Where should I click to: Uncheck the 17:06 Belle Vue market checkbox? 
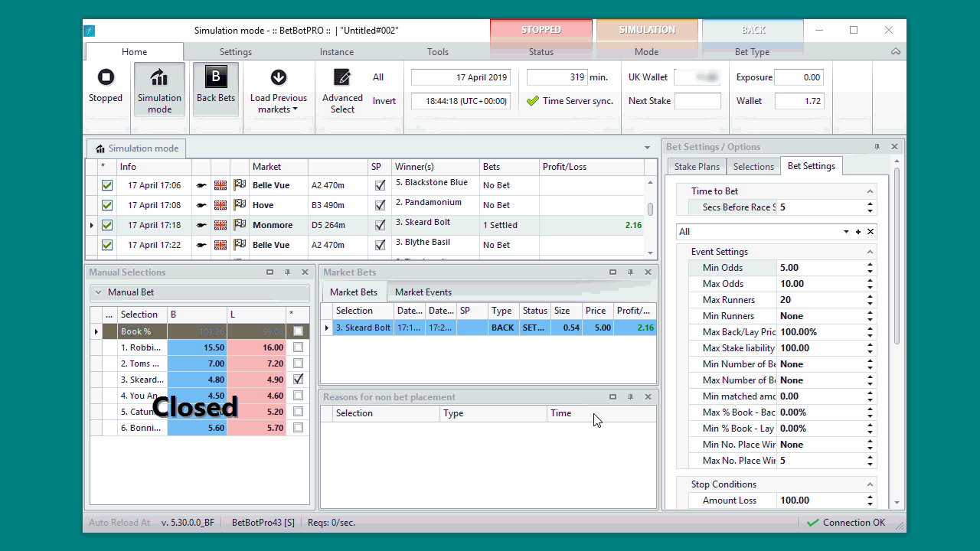click(107, 185)
